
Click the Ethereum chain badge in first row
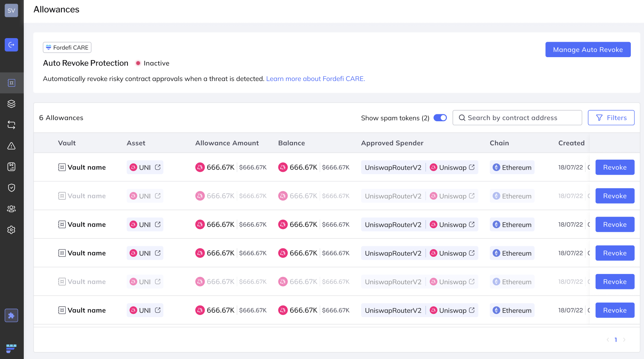coord(512,167)
